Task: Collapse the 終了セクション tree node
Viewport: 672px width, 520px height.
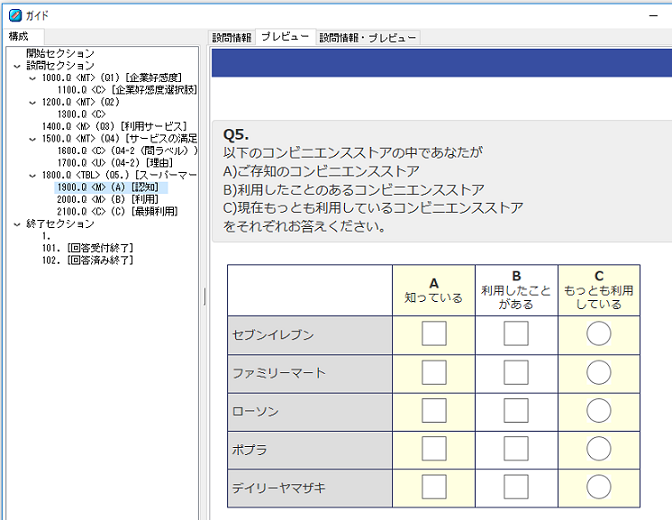Action: [17, 224]
